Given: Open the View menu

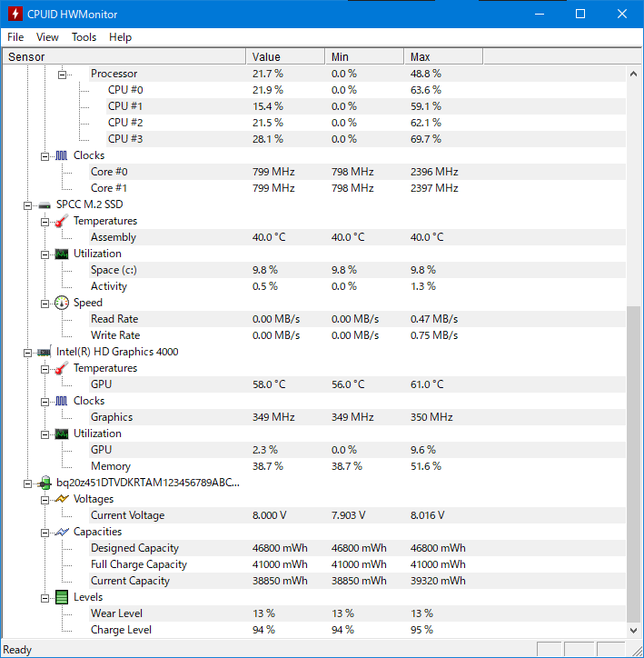Looking at the screenshot, I should (47, 37).
